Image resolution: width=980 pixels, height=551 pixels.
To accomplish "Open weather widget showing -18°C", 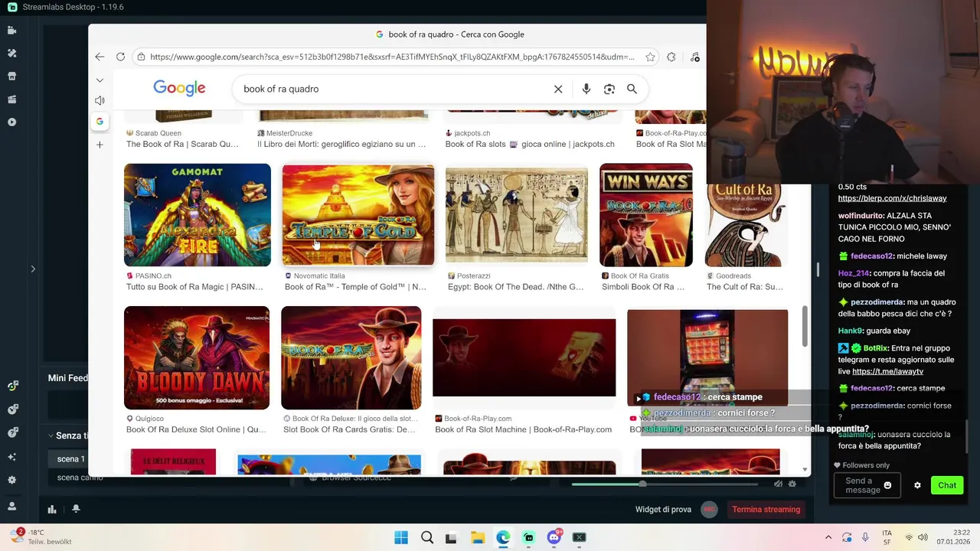I will [x=40, y=536].
